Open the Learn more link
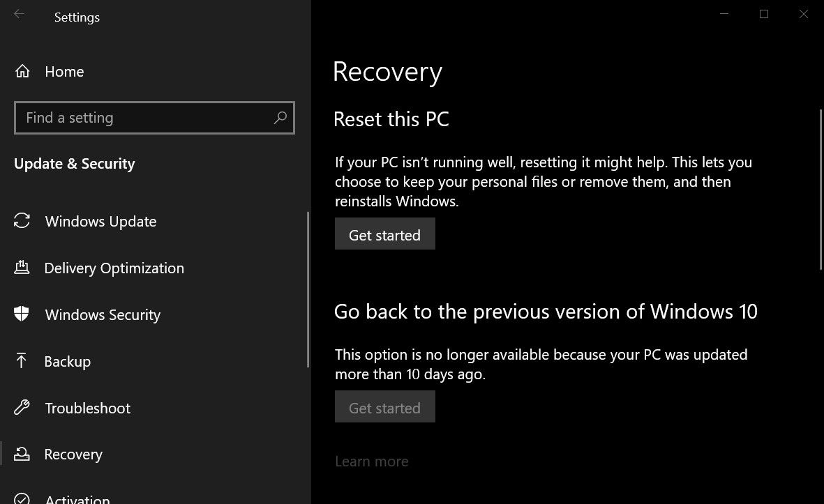 pos(371,461)
